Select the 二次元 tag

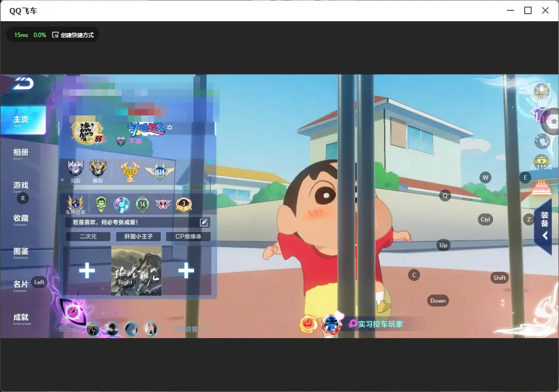click(x=88, y=236)
